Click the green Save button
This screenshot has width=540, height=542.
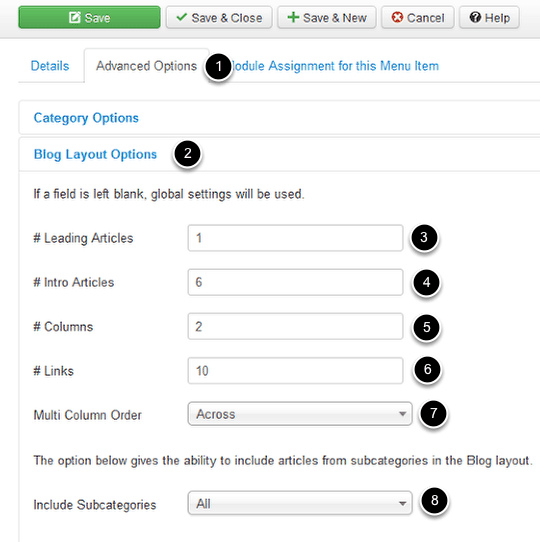[x=89, y=17]
